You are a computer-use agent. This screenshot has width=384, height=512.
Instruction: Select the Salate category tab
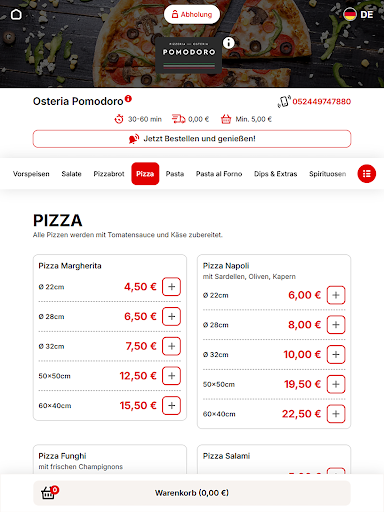tap(71, 174)
